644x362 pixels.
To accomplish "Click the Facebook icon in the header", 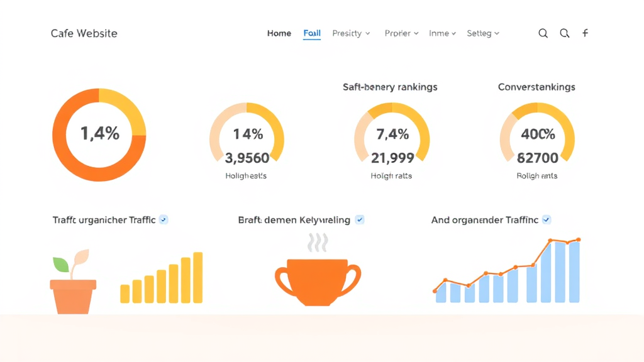I will click(x=585, y=33).
